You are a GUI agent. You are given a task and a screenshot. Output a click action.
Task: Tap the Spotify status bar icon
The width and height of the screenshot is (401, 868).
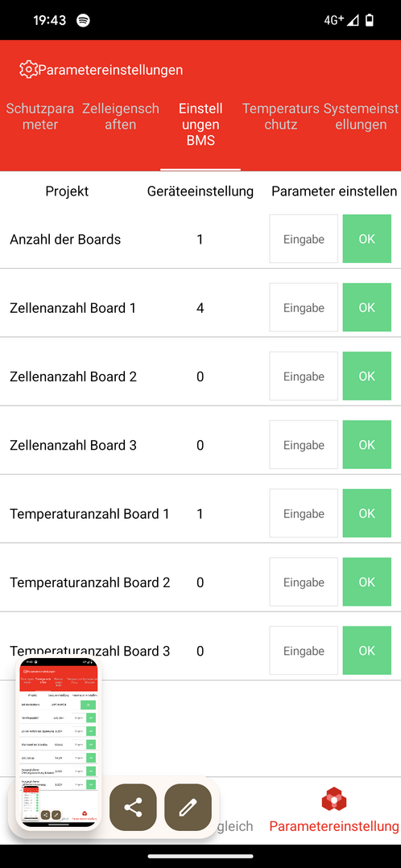coord(83,20)
